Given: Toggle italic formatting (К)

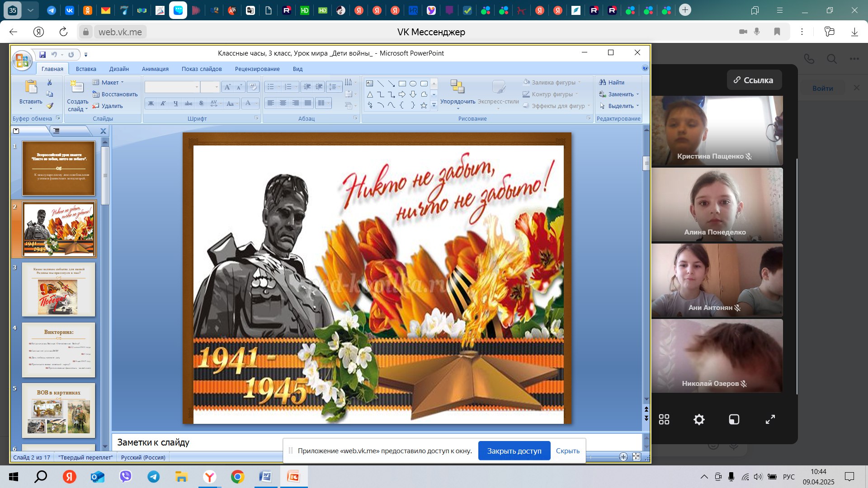Looking at the screenshot, I should click(x=163, y=103).
